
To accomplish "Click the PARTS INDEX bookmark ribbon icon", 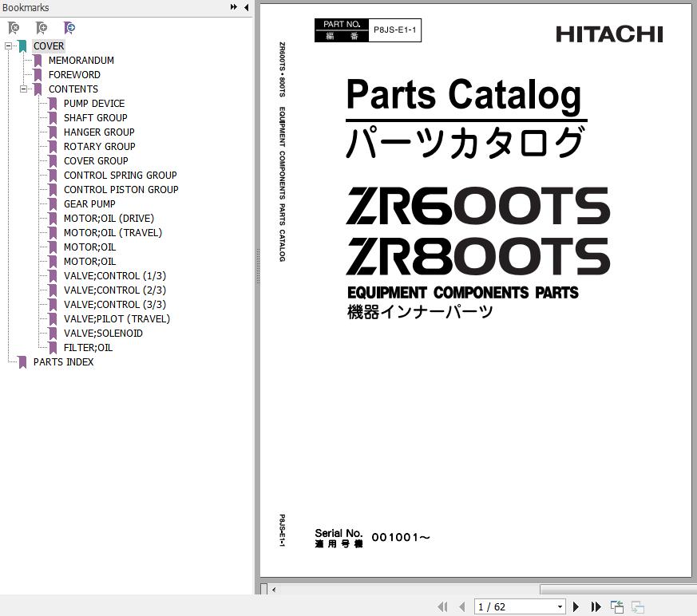I will tap(22, 362).
